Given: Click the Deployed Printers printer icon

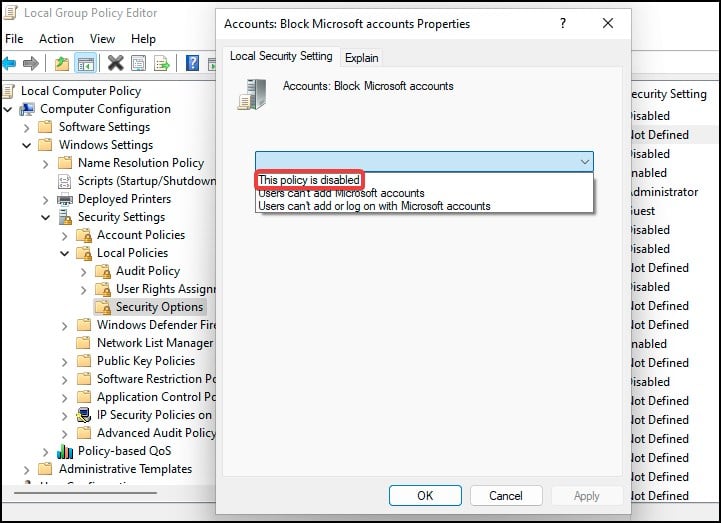Looking at the screenshot, I should 65,199.
